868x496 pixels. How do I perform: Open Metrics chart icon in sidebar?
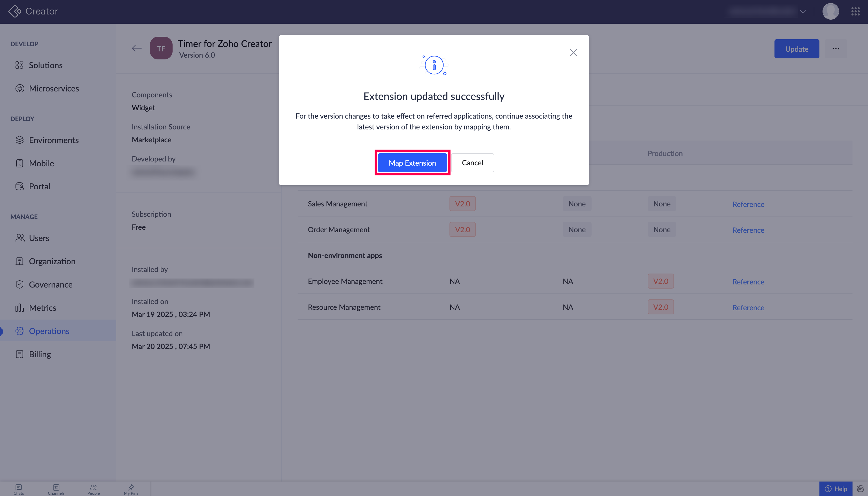(x=19, y=308)
